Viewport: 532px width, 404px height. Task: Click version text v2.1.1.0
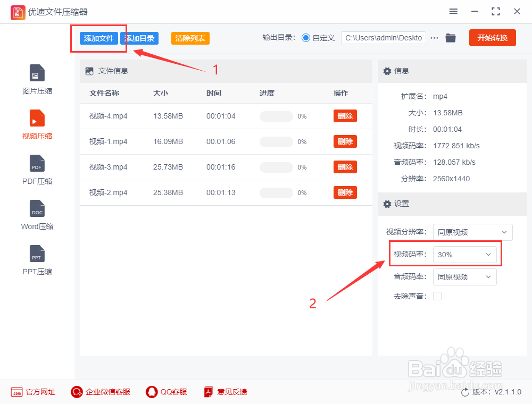click(508, 392)
